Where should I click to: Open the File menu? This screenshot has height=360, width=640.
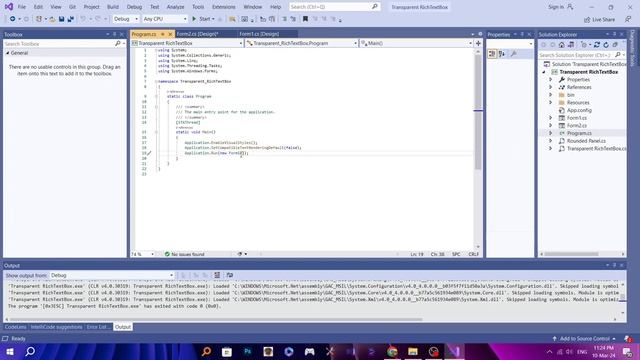click(x=22, y=7)
